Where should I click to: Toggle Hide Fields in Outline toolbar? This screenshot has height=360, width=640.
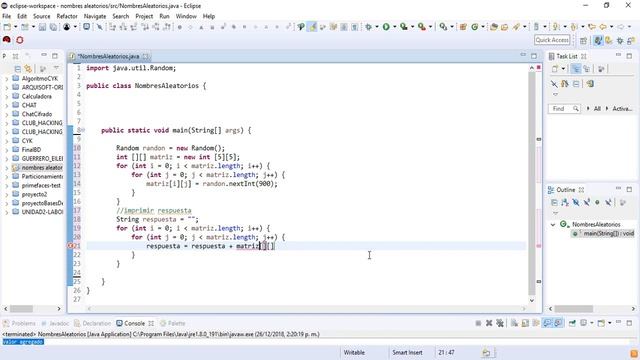[576, 202]
